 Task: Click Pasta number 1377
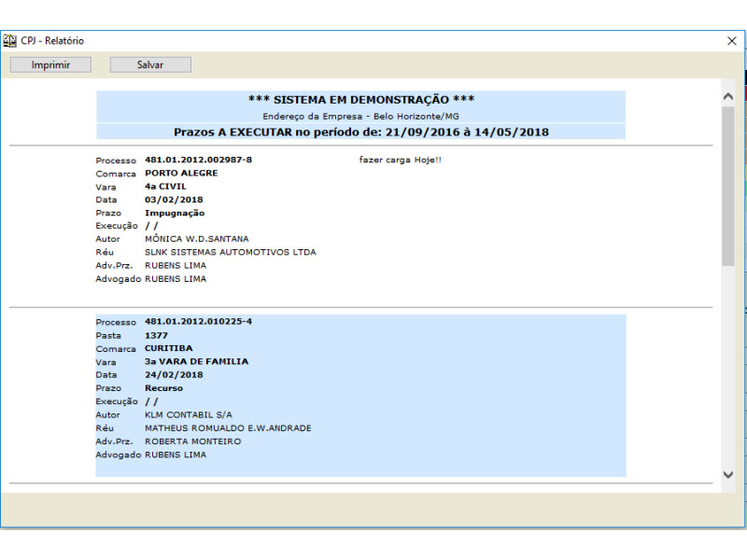pyautogui.click(x=156, y=335)
